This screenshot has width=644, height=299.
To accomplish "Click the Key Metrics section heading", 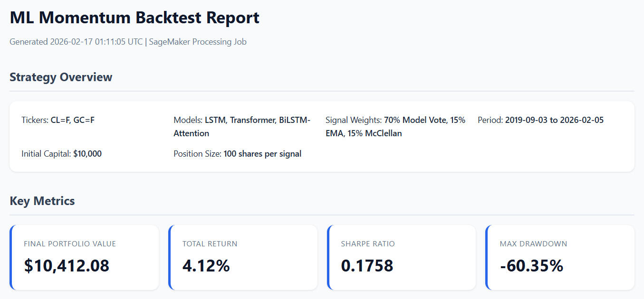I will tap(42, 201).
